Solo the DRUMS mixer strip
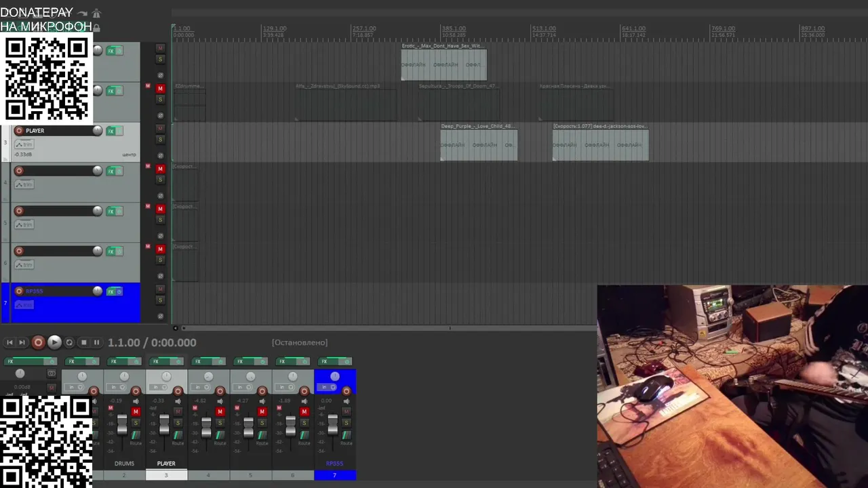Viewport: 868px width, 488px height. tap(136, 422)
